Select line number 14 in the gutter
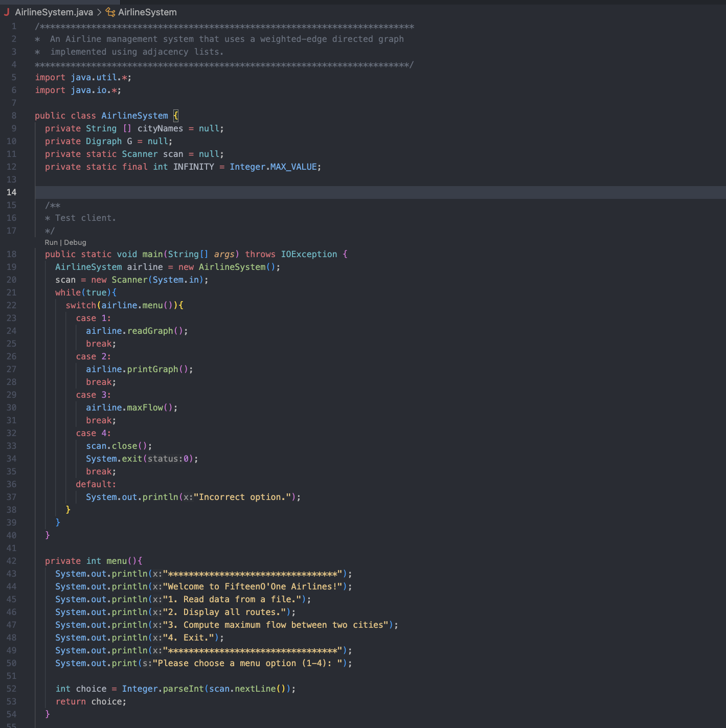 click(x=12, y=192)
